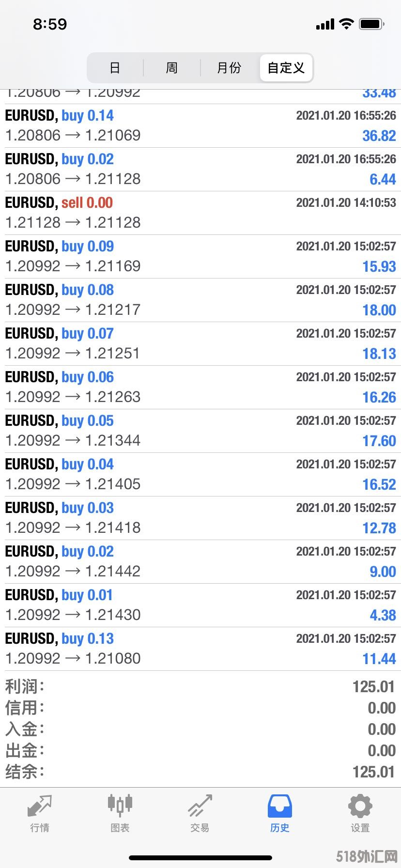
Task: Tap the 8:59 status bar clock
Action: point(50,24)
